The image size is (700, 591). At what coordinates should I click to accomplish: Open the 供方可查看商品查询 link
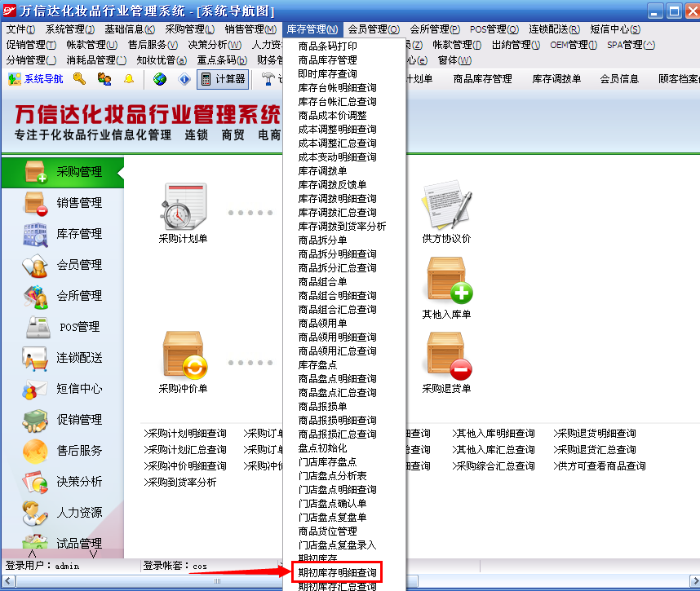[599, 466]
